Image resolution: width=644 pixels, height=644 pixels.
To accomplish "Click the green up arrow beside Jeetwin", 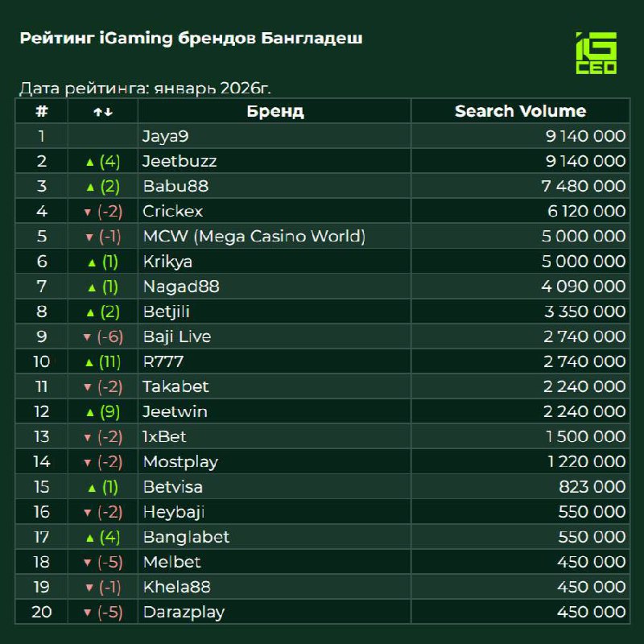I will pos(90,412).
